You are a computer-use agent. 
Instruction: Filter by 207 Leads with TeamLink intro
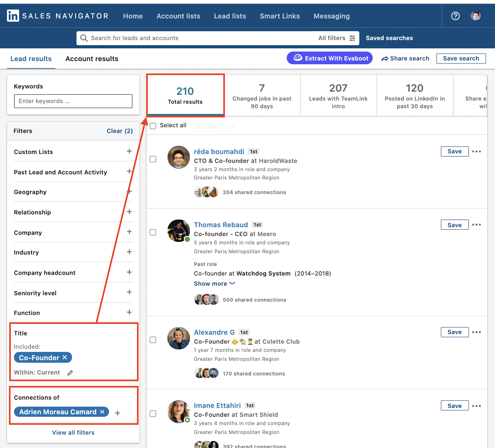click(x=338, y=95)
